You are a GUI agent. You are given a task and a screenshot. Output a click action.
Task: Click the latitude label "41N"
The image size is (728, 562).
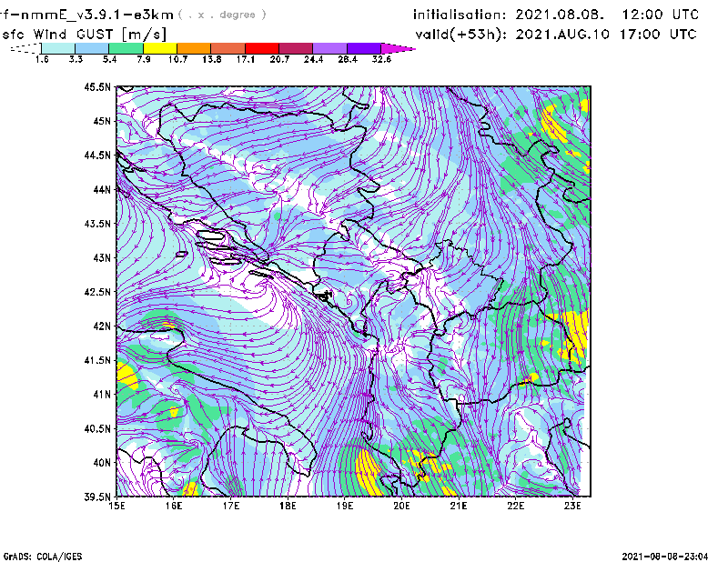tap(102, 395)
